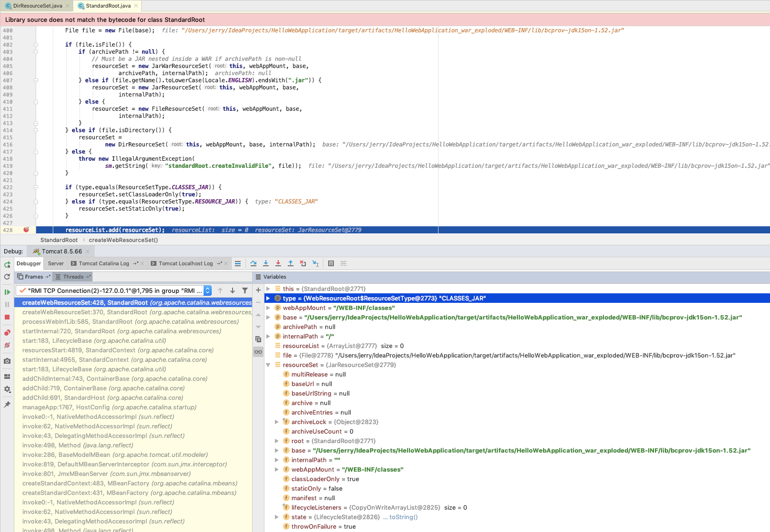Toggle watches in variables view
Screen dimensions: 770x532
tap(258, 352)
